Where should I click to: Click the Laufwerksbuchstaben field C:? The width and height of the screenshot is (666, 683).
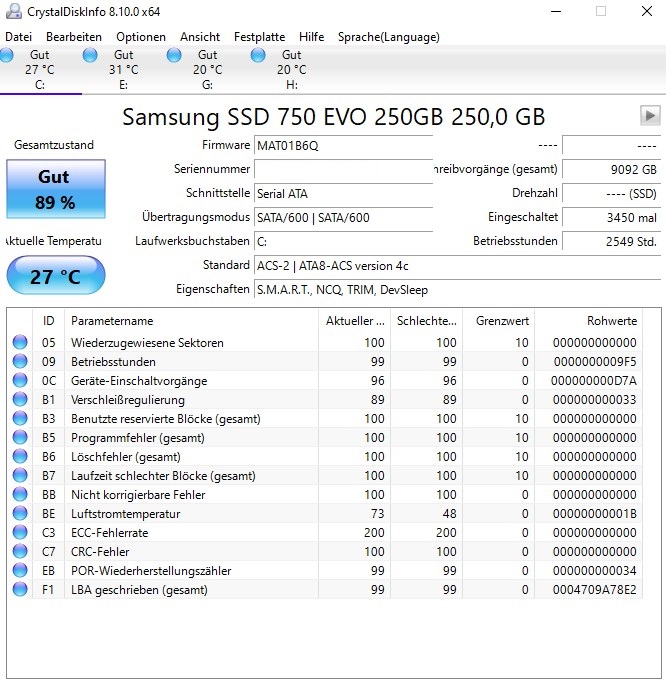pos(343,241)
